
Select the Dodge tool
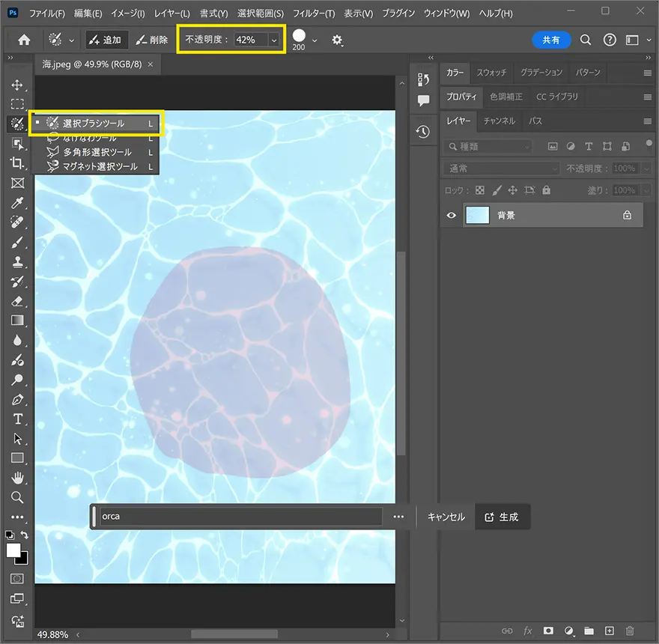[16, 380]
